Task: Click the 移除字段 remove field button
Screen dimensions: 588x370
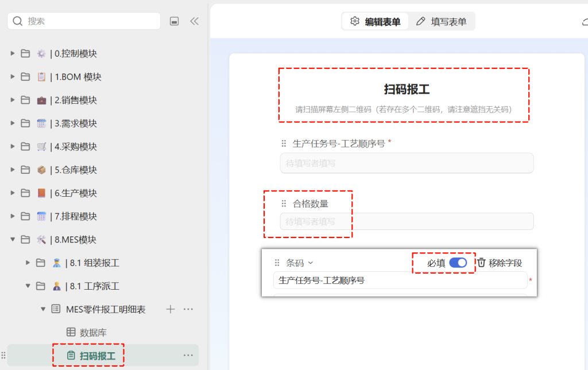Action: pos(500,263)
